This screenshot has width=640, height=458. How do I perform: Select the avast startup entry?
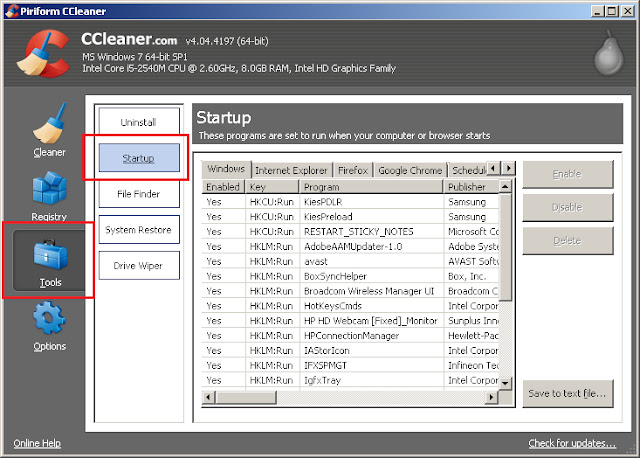(x=351, y=262)
